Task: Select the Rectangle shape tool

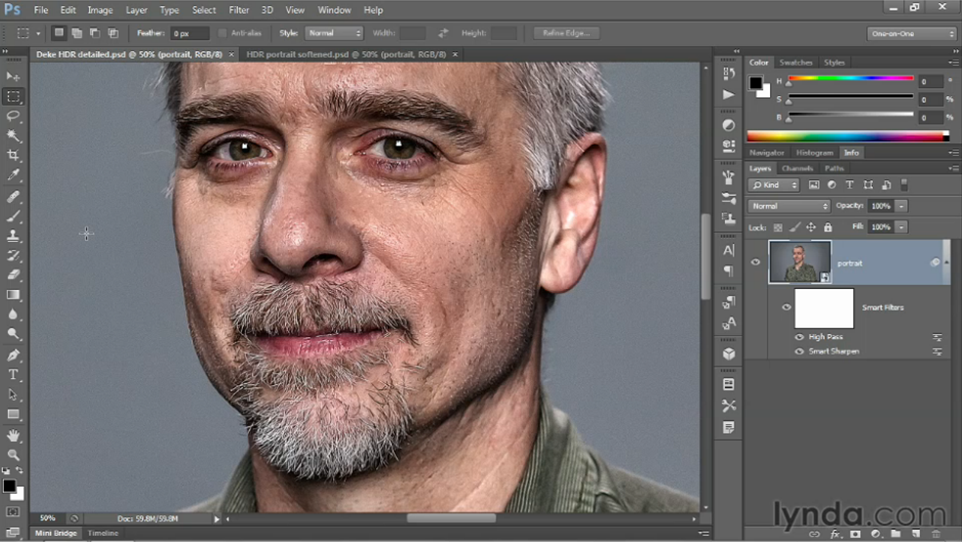Action: pos(13,414)
